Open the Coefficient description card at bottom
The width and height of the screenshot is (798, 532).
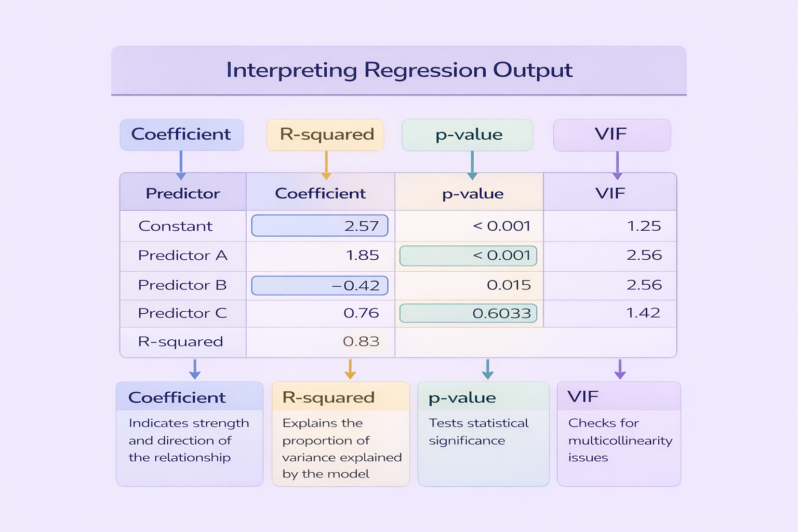(190, 434)
